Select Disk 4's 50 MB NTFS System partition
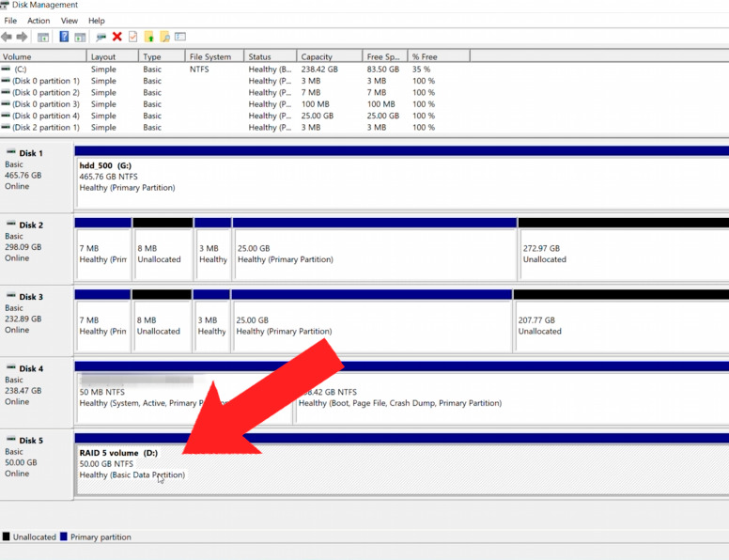The width and height of the screenshot is (729, 560). pos(183,397)
